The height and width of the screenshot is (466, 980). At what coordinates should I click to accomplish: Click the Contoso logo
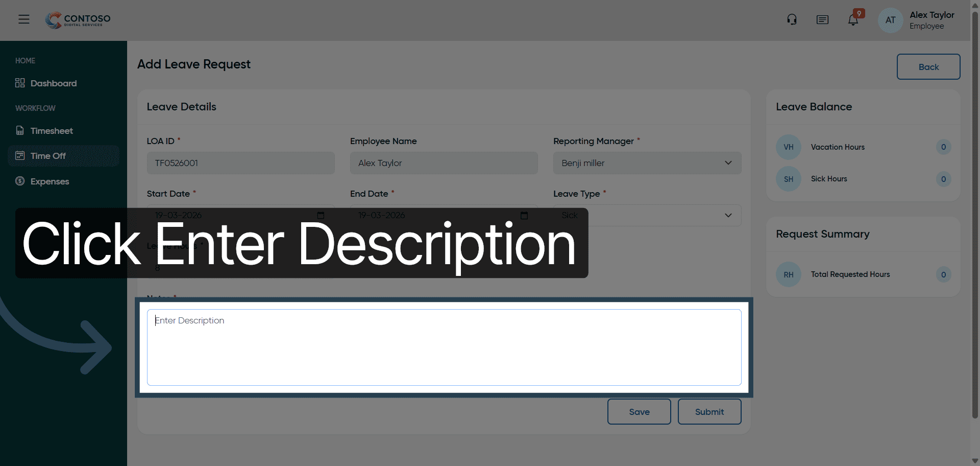[78, 20]
